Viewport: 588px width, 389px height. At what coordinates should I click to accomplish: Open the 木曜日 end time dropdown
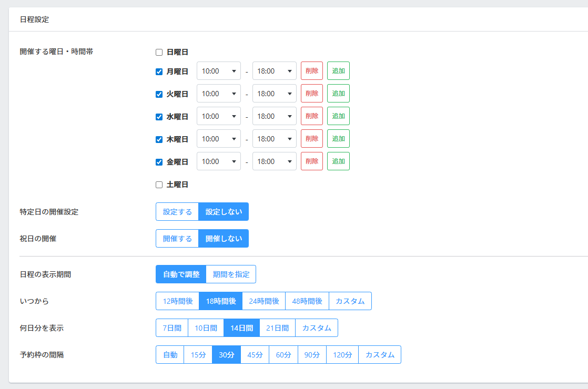click(274, 139)
